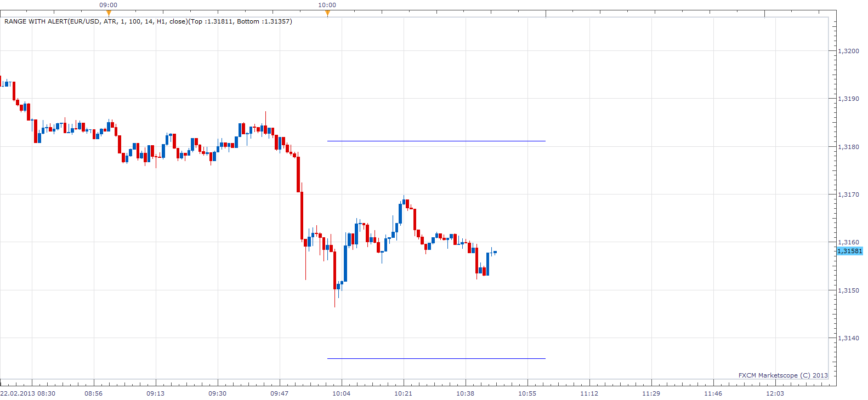Click the 12:03 time axis label
Viewport: 868px width, 400px height.
click(x=775, y=393)
